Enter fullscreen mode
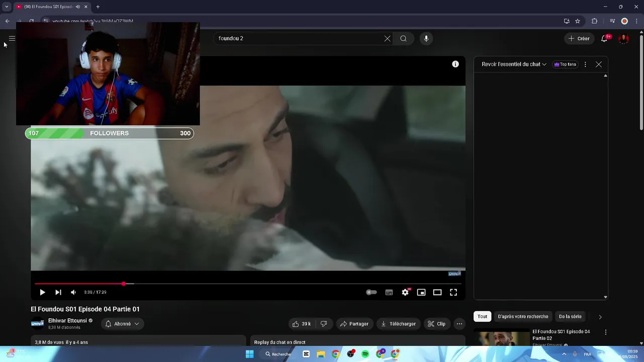The image size is (644, 362). point(453,292)
